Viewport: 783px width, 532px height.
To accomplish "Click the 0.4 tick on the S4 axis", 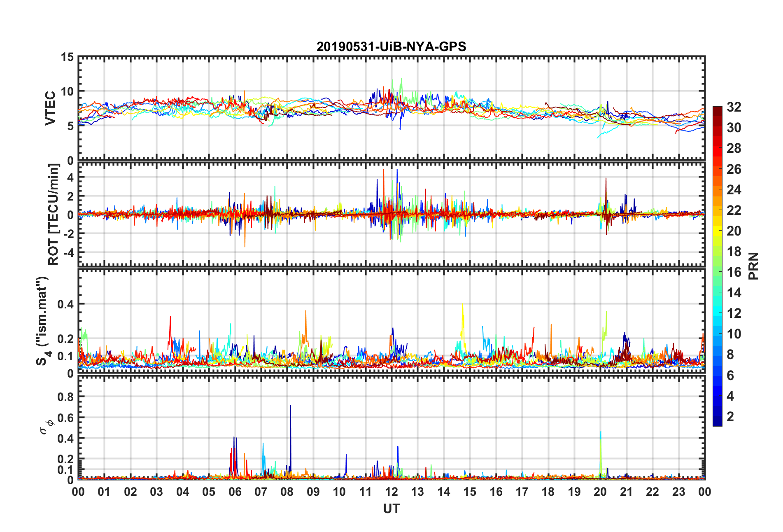I will pos(65,304).
